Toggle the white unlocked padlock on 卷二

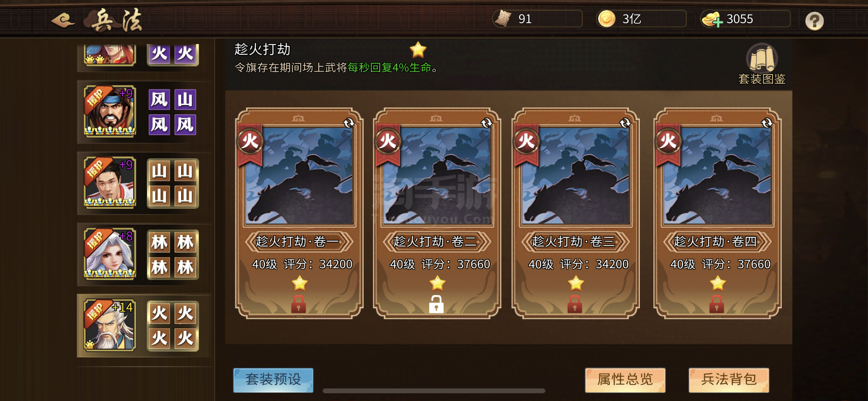pos(436,304)
